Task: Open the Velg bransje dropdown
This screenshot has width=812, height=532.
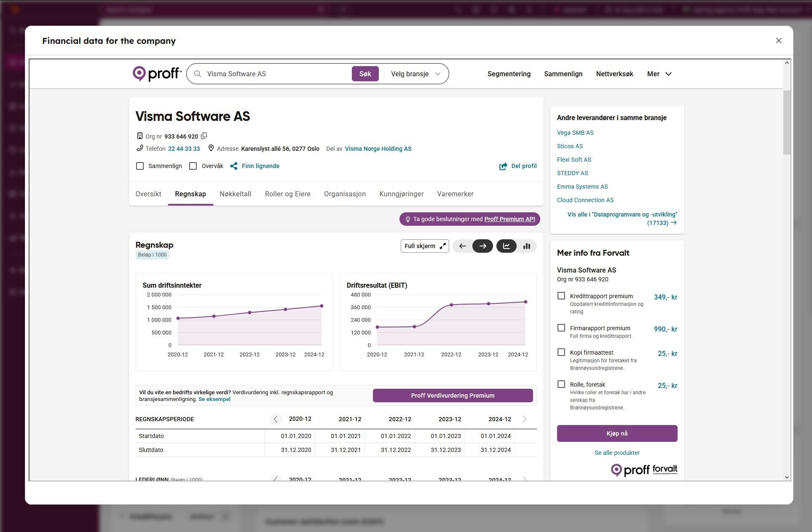Action: pos(416,74)
